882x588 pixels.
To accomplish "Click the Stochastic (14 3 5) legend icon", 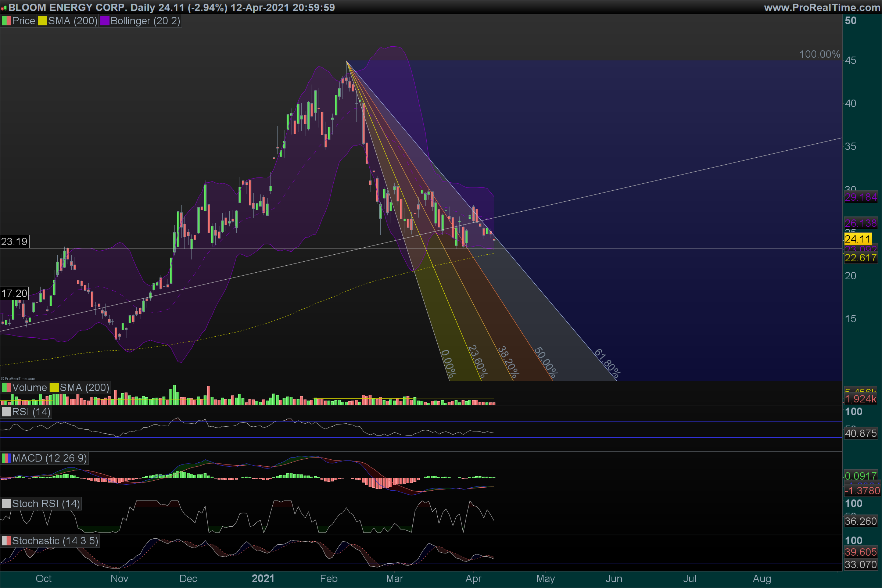I will [x=6, y=541].
